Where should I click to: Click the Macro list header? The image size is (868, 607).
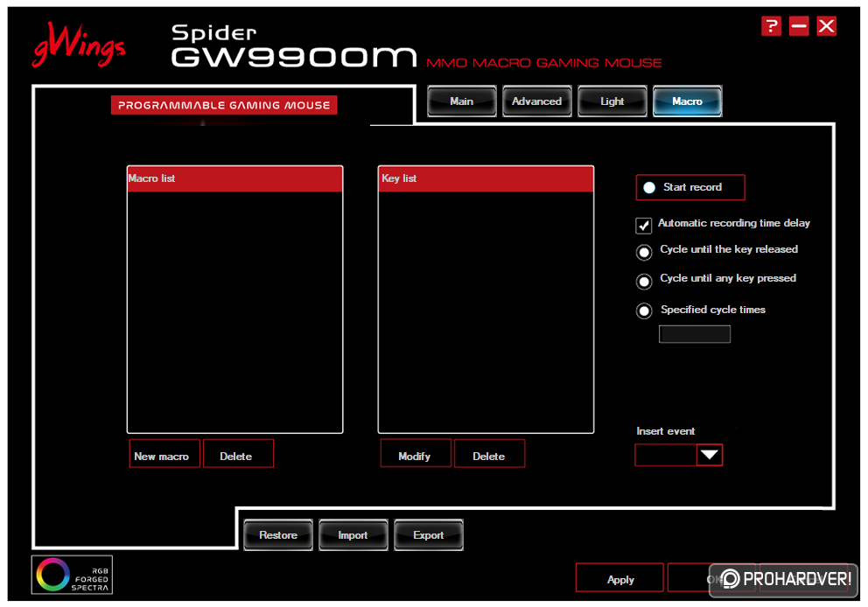(234, 178)
